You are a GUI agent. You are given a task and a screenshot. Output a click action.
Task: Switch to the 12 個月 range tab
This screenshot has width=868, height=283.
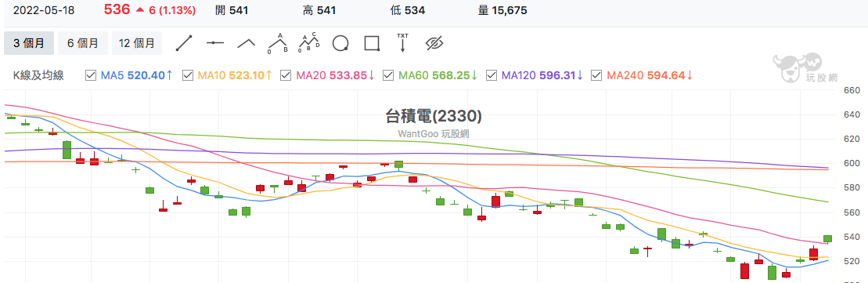pyautogui.click(x=137, y=43)
